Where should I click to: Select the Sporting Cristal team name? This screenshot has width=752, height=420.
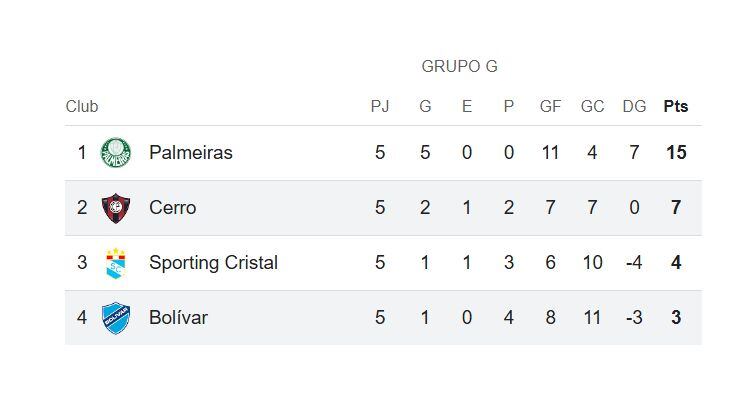[x=213, y=263]
